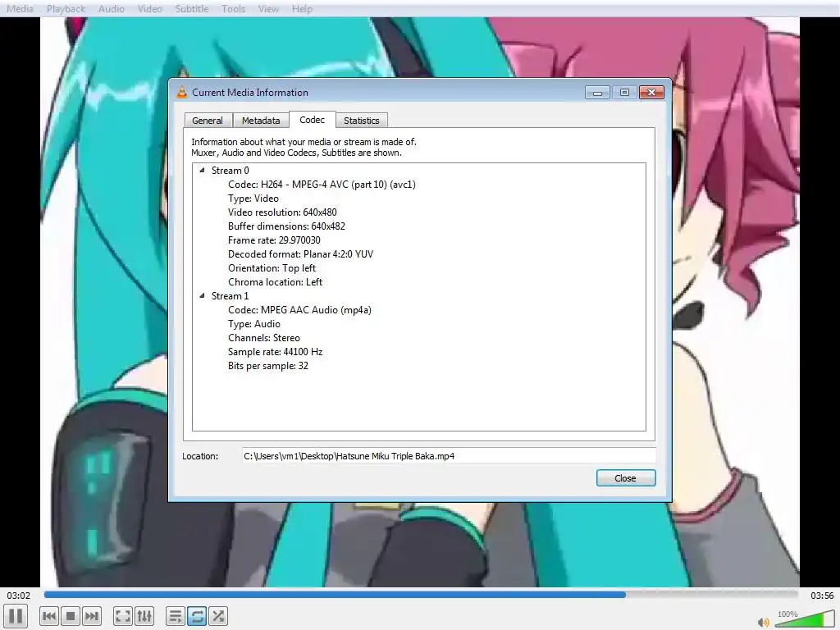
Task: Open the Tools menu
Action: (233, 8)
